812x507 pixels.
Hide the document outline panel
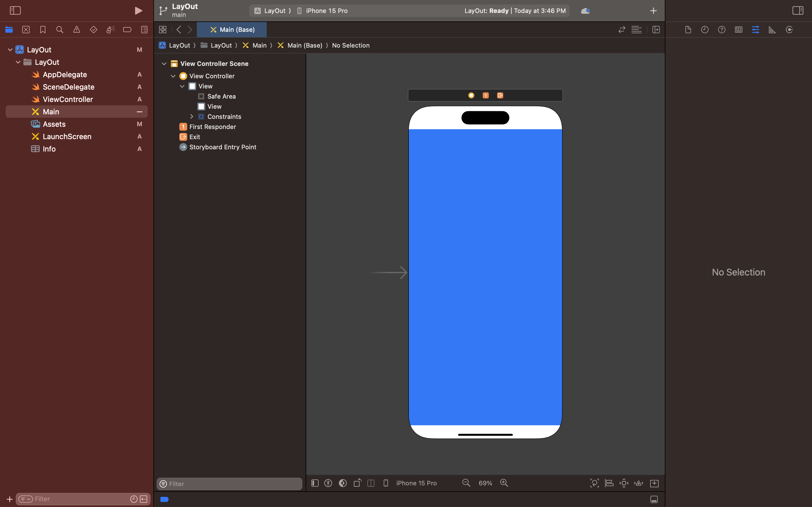tap(314, 483)
